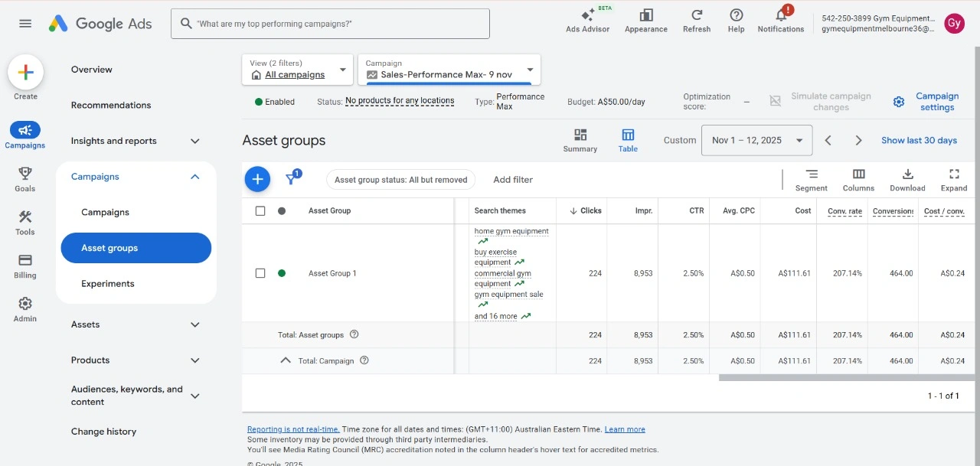This screenshot has width=980, height=466.
Task: Open Change history
Action: [103, 432]
